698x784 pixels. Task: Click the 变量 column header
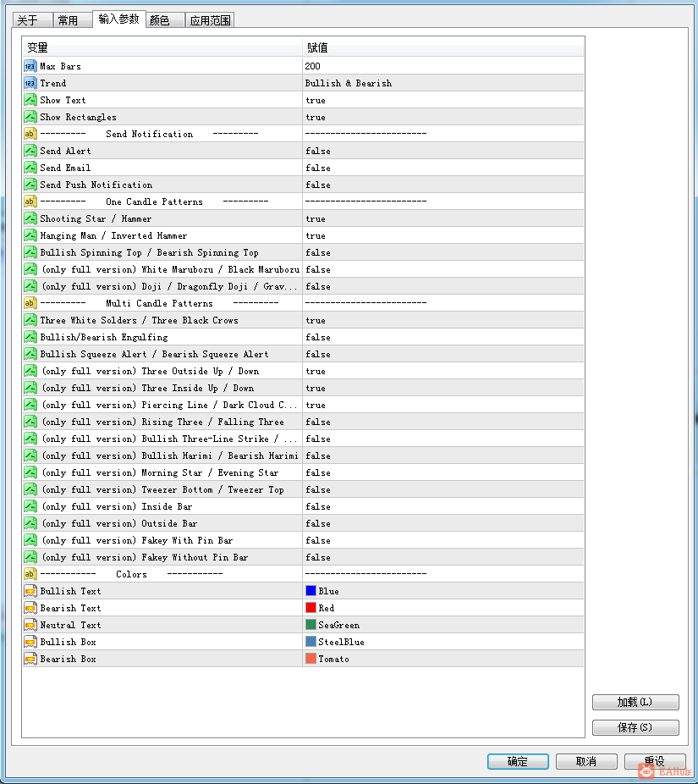point(162,47)
